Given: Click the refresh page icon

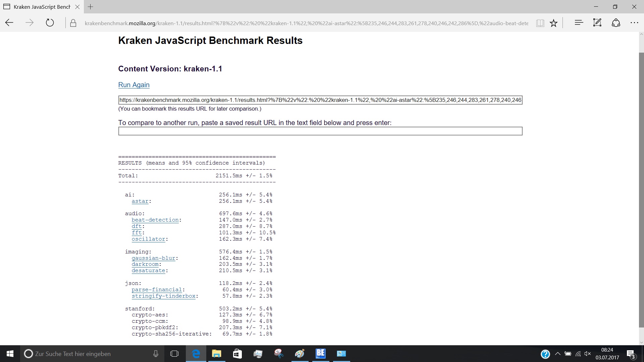Looking at the screenshot, I should 50,23.
